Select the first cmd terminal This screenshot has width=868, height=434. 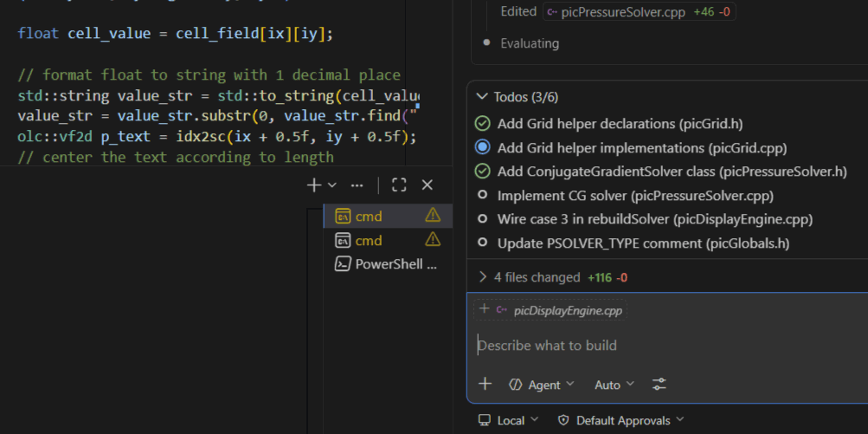click(368, 216)
